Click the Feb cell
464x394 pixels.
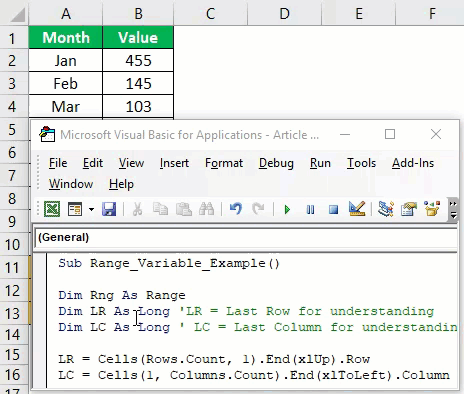66,84
